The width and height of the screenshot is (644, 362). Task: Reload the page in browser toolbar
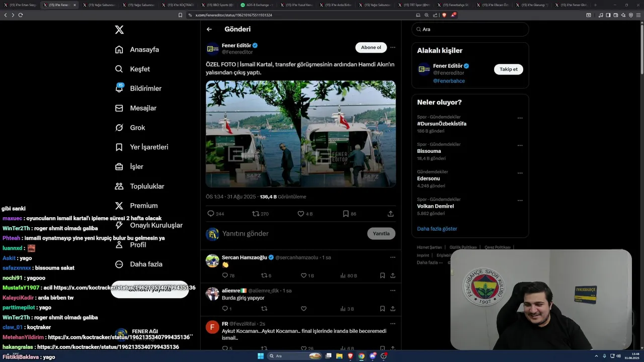click(20, 15)
